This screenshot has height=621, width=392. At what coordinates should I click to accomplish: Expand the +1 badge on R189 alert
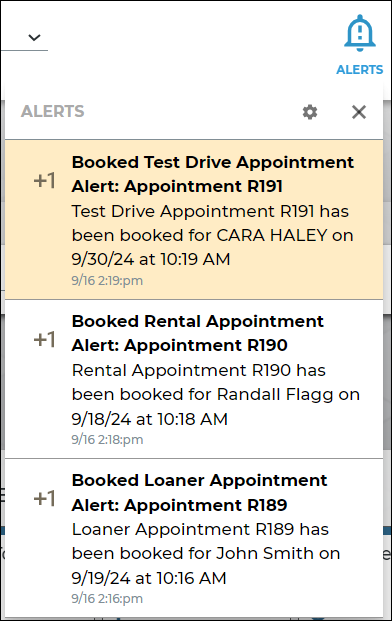coord(44,498)
